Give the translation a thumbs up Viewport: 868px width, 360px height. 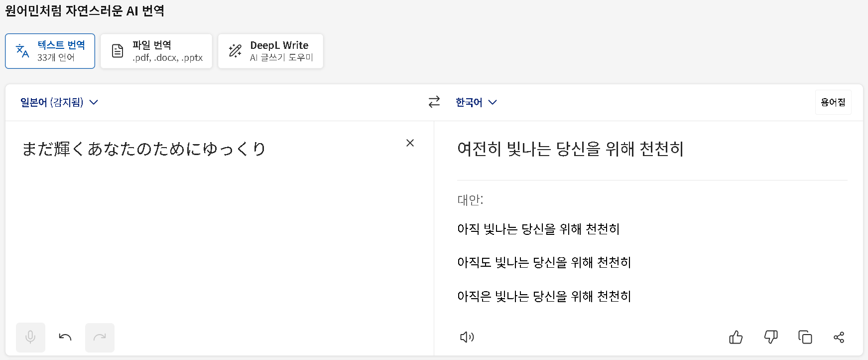736,337
